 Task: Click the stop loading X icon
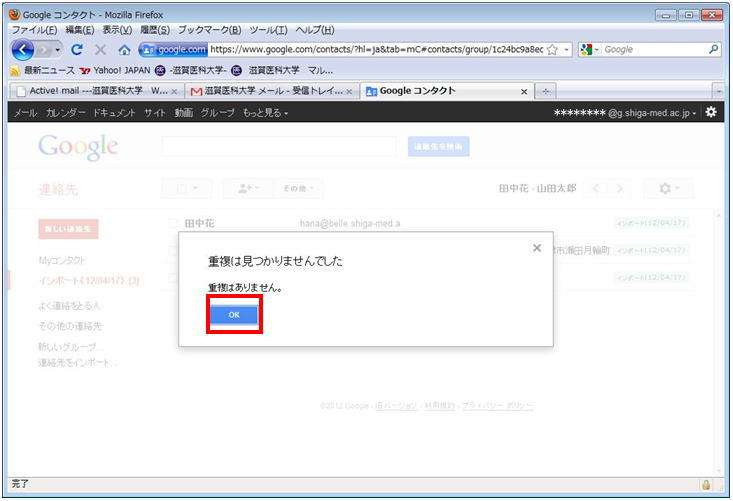pyautogui.click(x=100, y=49)
